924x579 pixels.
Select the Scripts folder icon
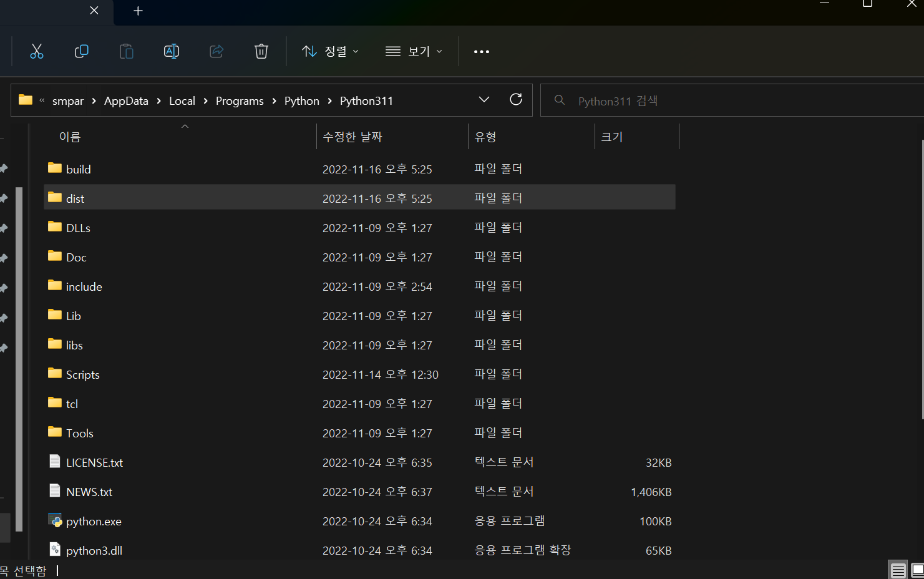55,373
